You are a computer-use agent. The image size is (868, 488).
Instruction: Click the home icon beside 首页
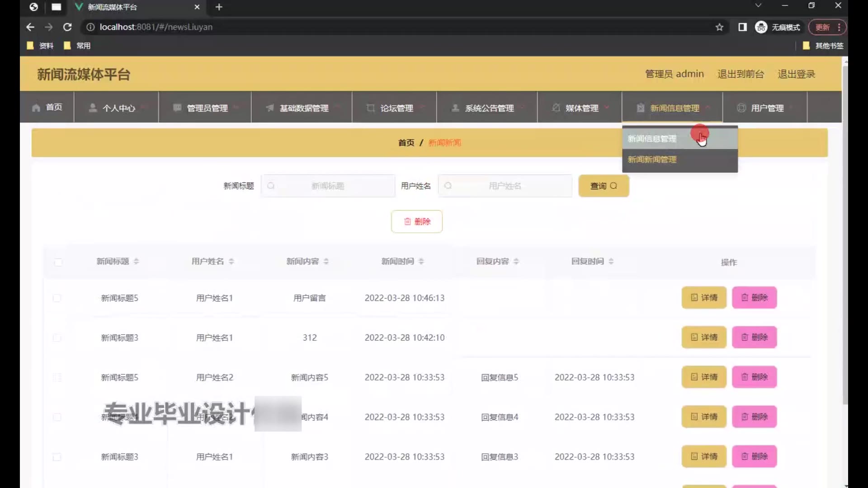point(36,108)
